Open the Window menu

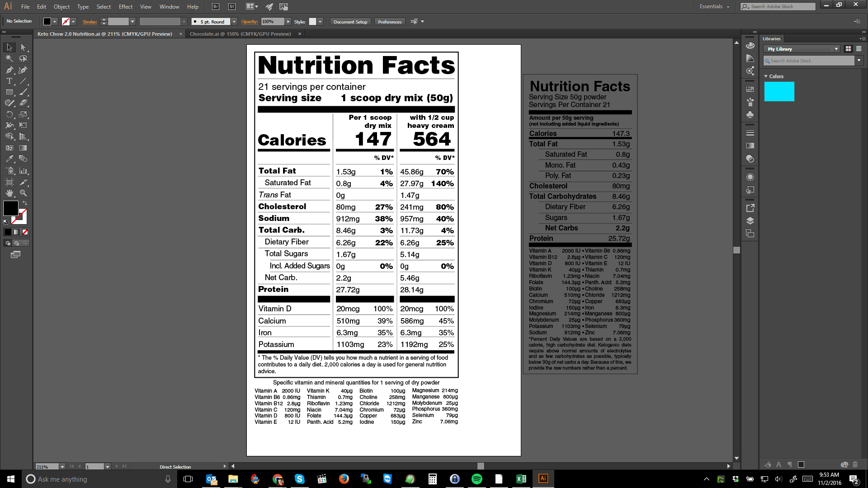pos(169,6)
